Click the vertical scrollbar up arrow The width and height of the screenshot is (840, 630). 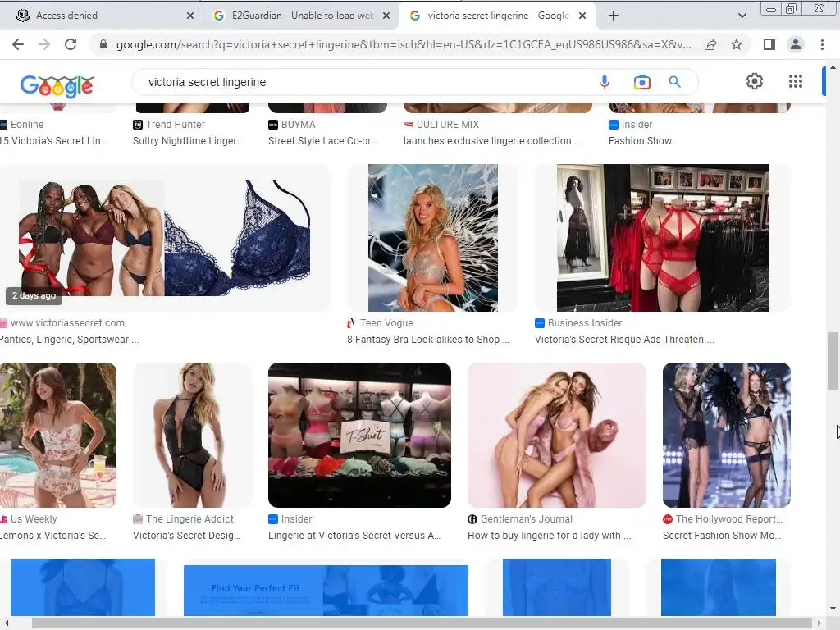tap(833, 68)
